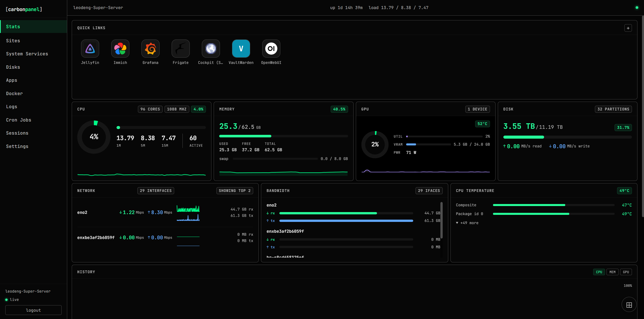Click the leodeng-Super-Server header hostname

coord(98,8)
